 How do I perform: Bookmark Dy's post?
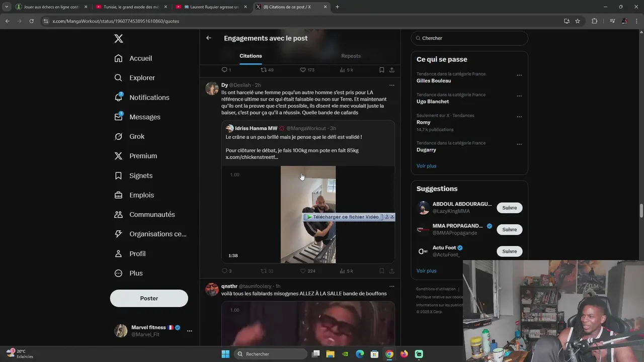coord(381,271)
